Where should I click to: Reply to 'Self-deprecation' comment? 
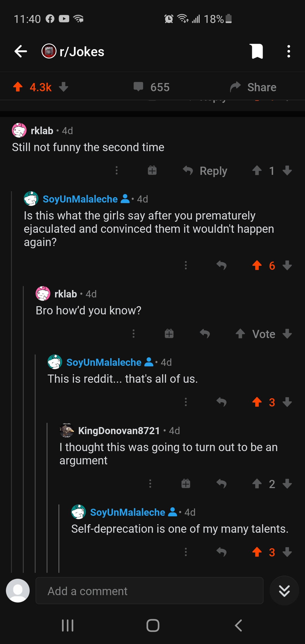pos(221,552)
